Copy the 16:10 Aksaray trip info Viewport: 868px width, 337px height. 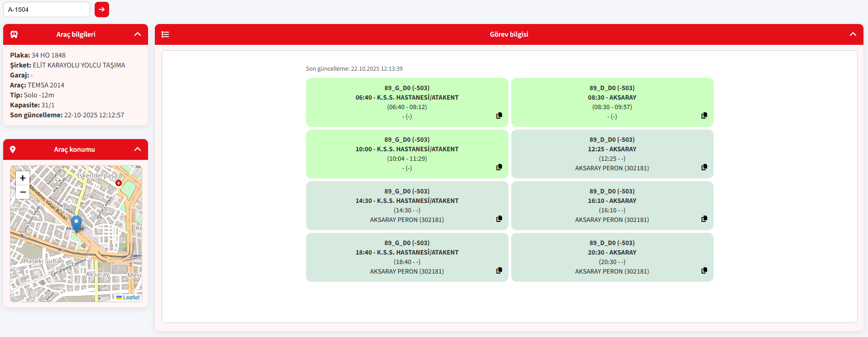(x=704, y=219)
